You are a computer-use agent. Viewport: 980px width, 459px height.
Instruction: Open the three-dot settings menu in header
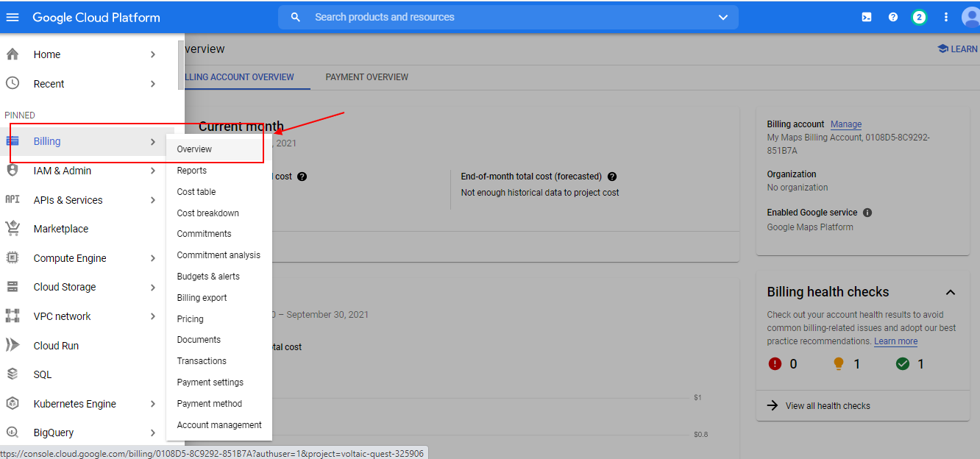click(946, 17)
